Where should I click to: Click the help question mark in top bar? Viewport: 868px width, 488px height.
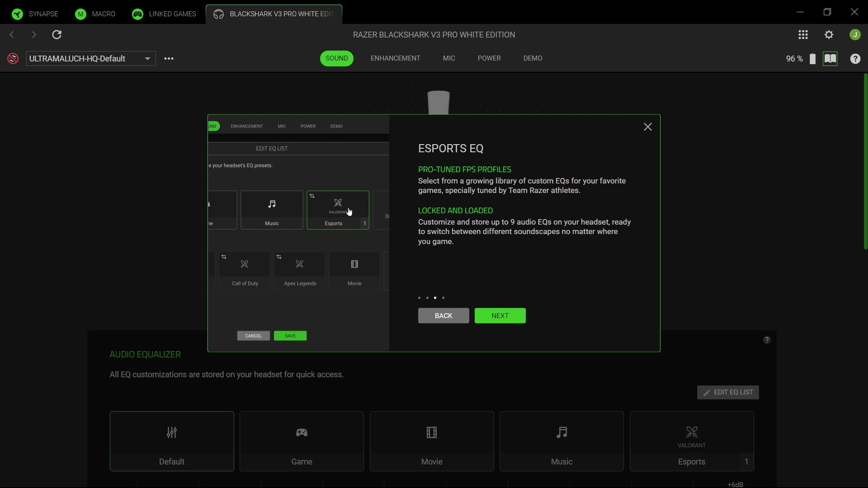(855, 59)
